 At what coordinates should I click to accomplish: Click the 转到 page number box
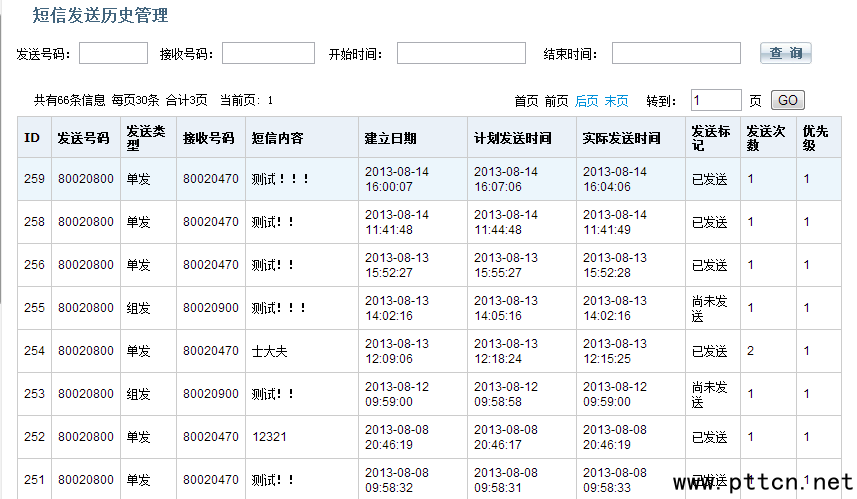click(716, 100)
